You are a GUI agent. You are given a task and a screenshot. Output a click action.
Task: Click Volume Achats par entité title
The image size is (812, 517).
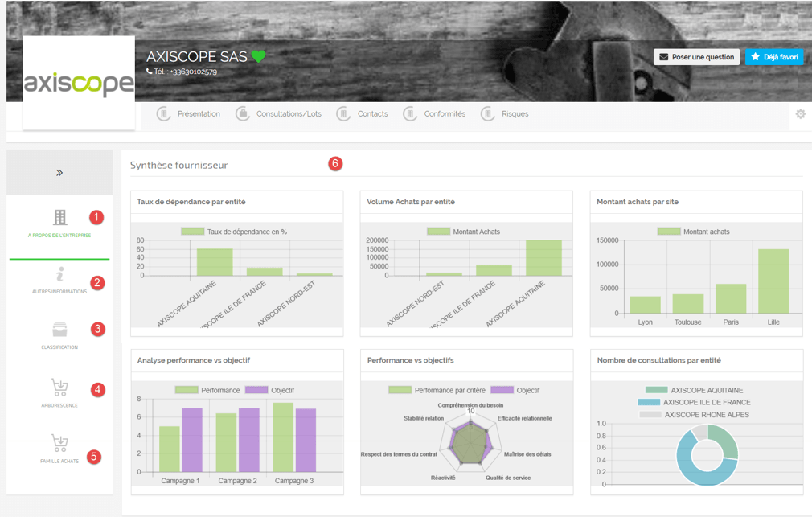pos(411,202)
